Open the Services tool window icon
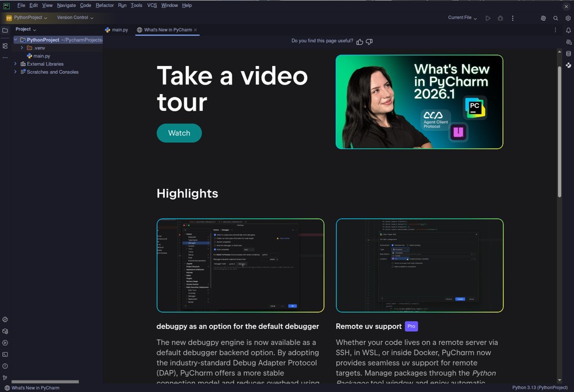The width and height of the screenshot is (574, 392). (x=5, y=343)
